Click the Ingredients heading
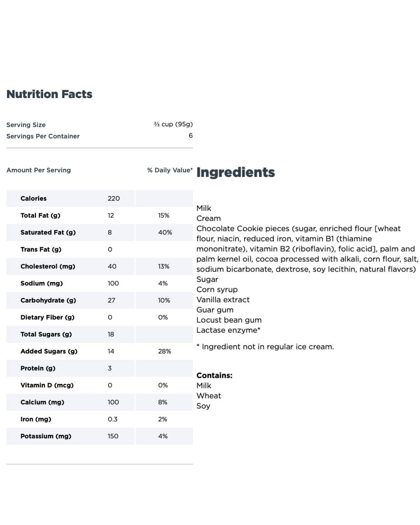This screenshot has width=420, height=525. pyautogui.click(x=236, y=172)
